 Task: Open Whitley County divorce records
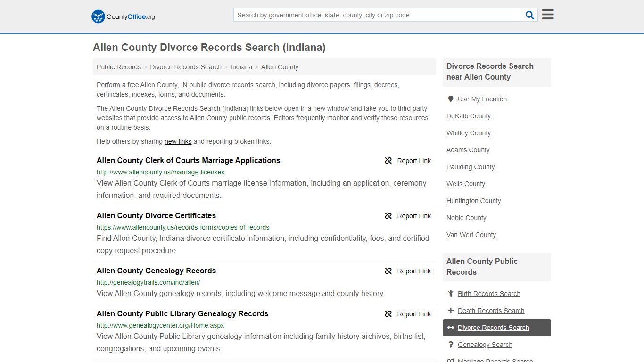pyautogui.click(x=469, y=133)
